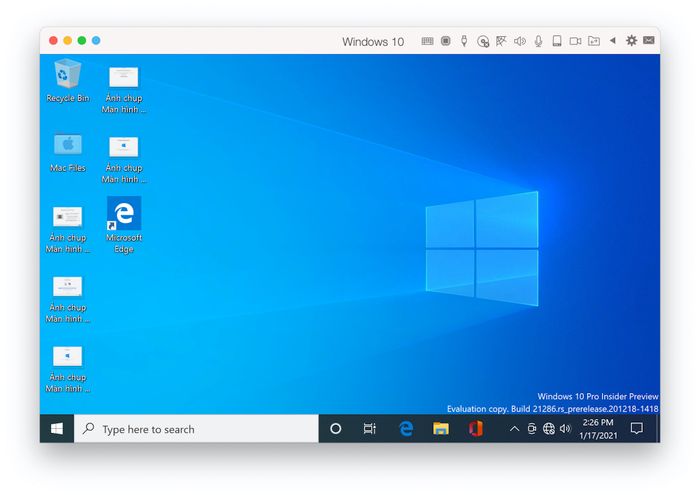Open Task View on the taskbar
The image size is (700, 495).
tap(370, 429)
